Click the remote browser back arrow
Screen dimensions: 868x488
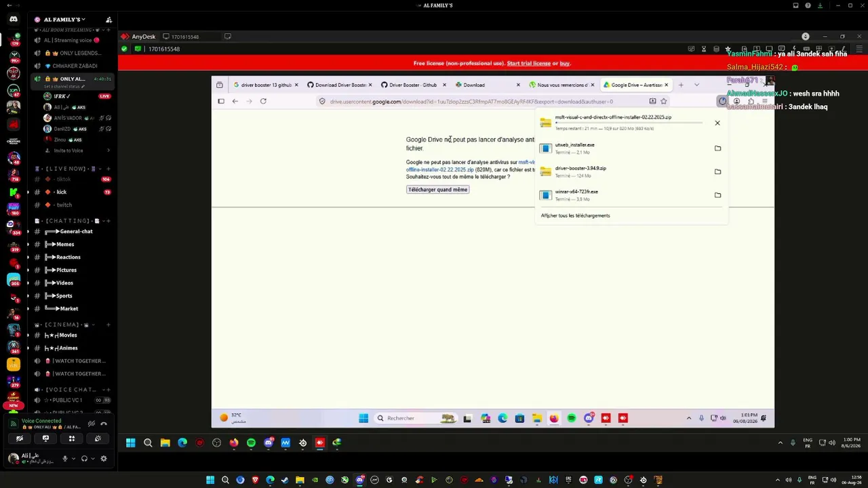pyautogui.click(x=235, y=101)
